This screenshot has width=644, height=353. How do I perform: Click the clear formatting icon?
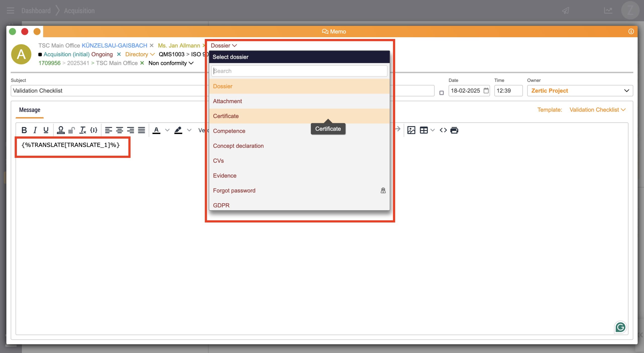(x=83, y=130)
